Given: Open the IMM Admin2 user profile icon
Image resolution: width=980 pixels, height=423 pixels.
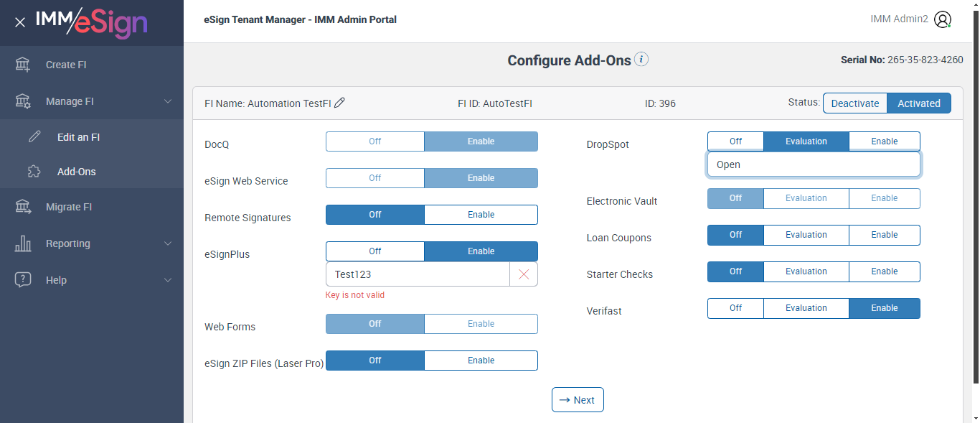Looking at the screenshot, I should point(943,19).
